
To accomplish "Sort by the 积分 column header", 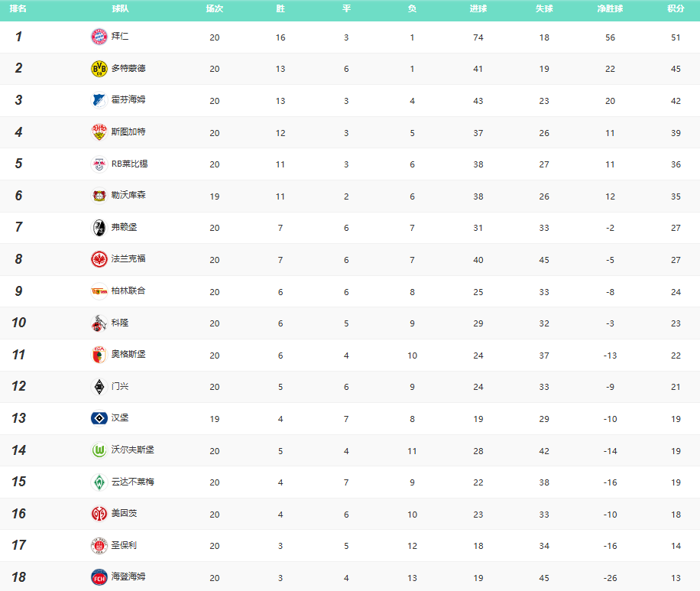I will pos(676,9).
